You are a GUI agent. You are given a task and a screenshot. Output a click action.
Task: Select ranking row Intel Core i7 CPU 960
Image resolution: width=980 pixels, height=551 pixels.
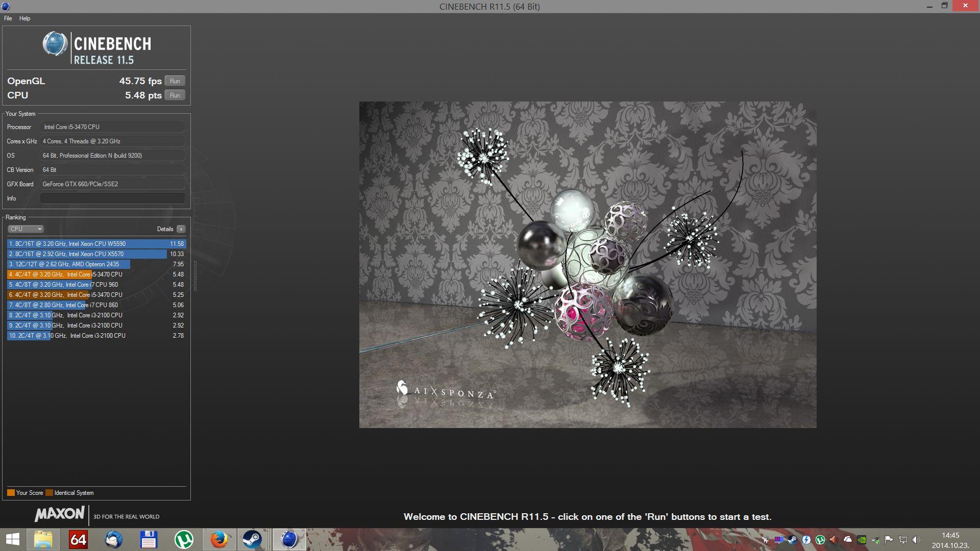pos(96,285)
